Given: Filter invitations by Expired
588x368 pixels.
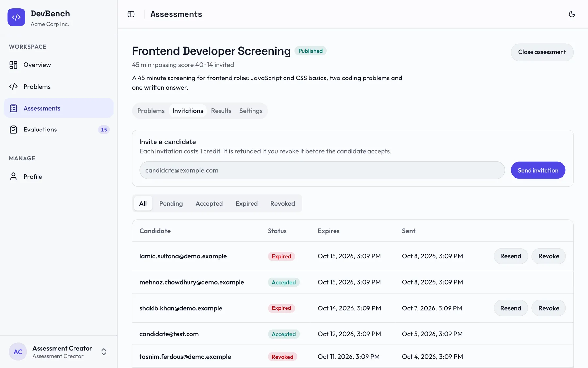Looking at the screenshot, I should click(247, 203).
